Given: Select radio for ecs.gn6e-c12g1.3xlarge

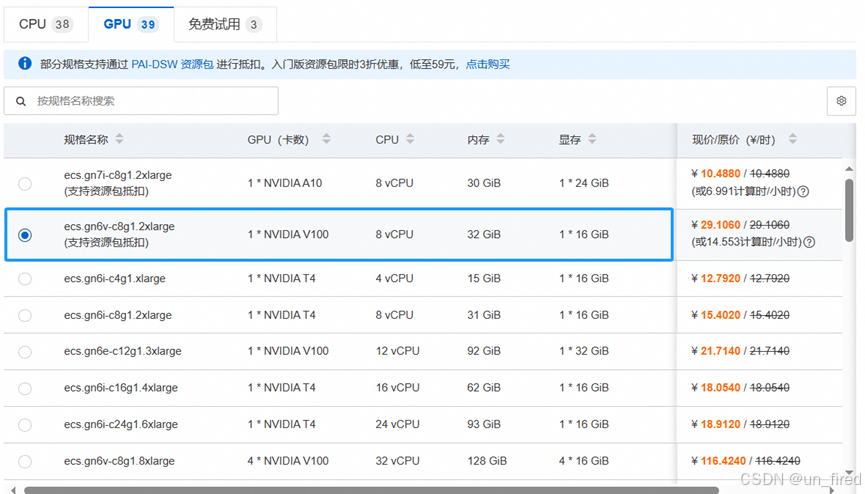Looking at the screenshot, I should tap(25, 352).
